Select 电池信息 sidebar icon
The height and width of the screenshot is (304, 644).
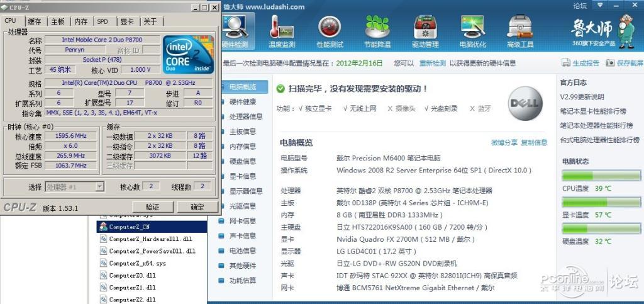click(x=222, y=251)
